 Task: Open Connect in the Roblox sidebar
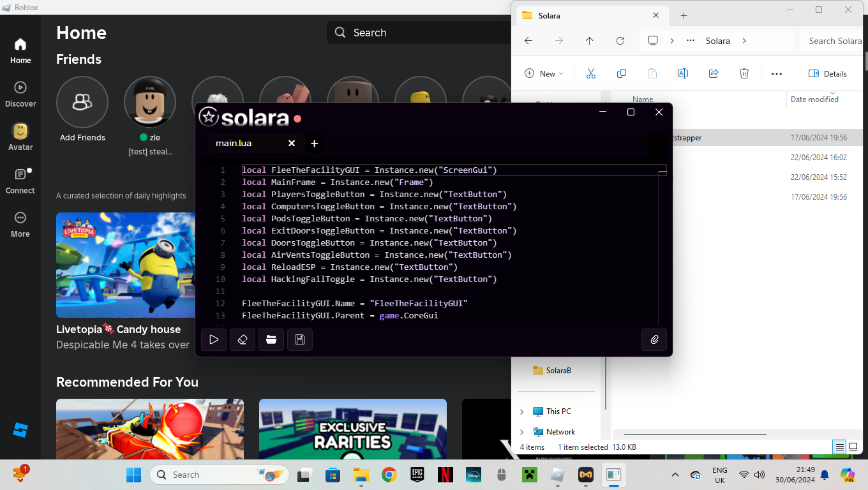tap(20, 181)
